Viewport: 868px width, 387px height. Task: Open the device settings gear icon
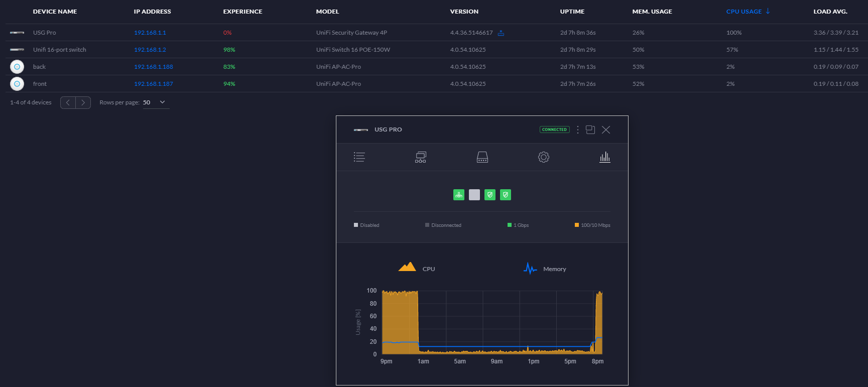(x=544, y=157)
